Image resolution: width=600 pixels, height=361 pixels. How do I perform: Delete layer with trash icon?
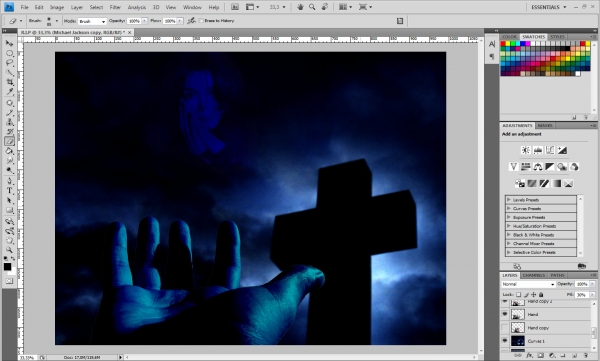(585, 356)
